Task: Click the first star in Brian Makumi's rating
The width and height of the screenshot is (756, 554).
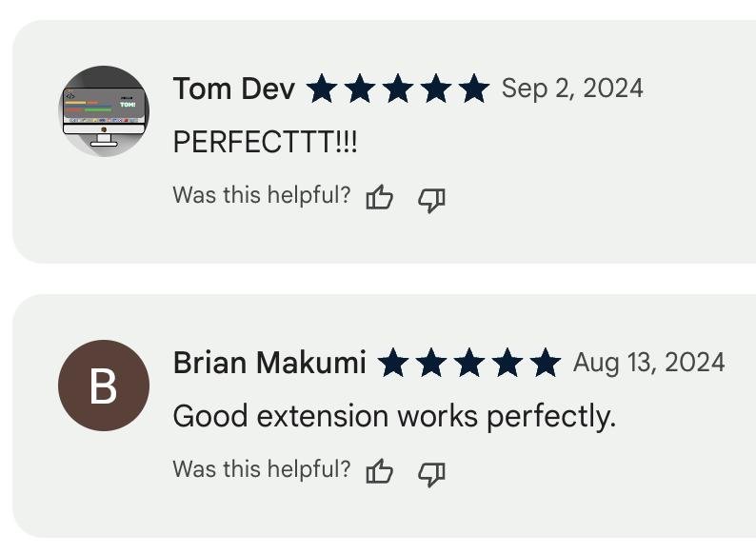Action: tap(393, 364)
